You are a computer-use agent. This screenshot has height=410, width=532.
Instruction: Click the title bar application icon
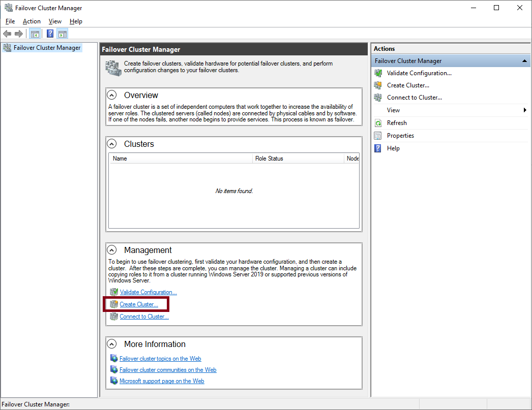pyautogui.click(x=9, y=8)
